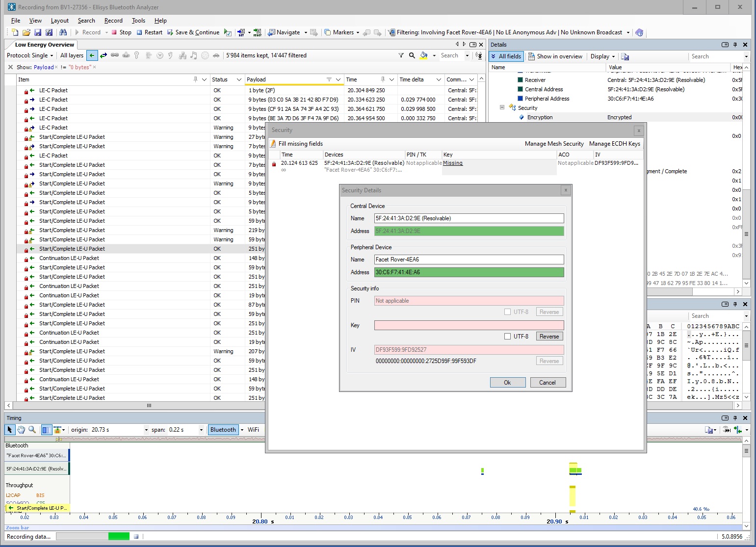This screenshot has height=547, width=756.
Task: Click Cancel in Security Details dialog
Action: tap(547, 383)
